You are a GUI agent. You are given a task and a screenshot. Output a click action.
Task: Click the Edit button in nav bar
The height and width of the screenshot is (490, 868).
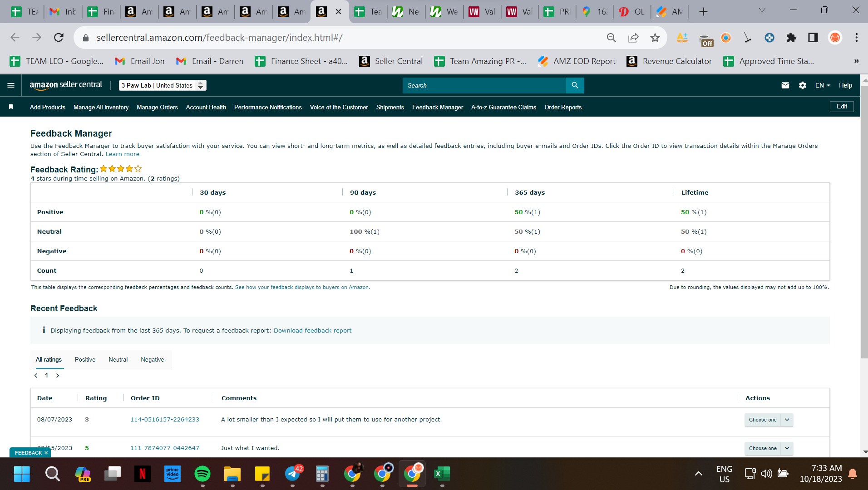(x=842, y=107)
